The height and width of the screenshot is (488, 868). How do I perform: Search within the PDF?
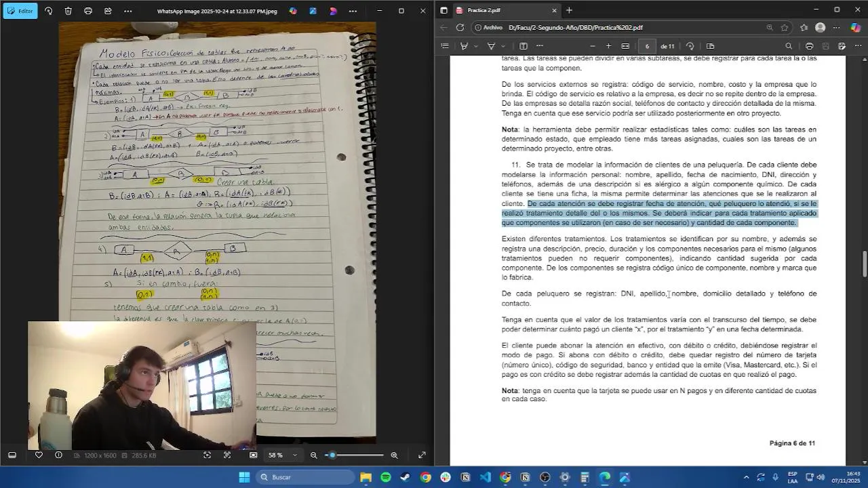[x=789, y=46]
